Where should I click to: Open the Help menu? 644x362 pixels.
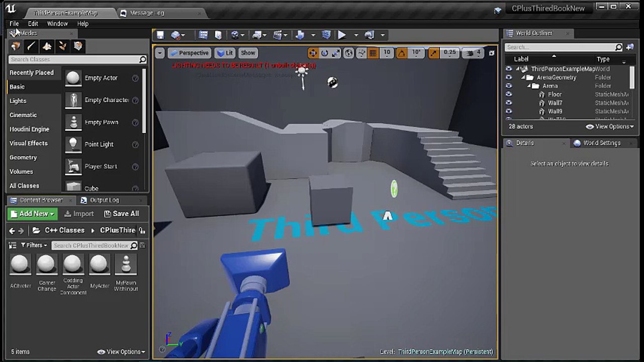[83, 24]
